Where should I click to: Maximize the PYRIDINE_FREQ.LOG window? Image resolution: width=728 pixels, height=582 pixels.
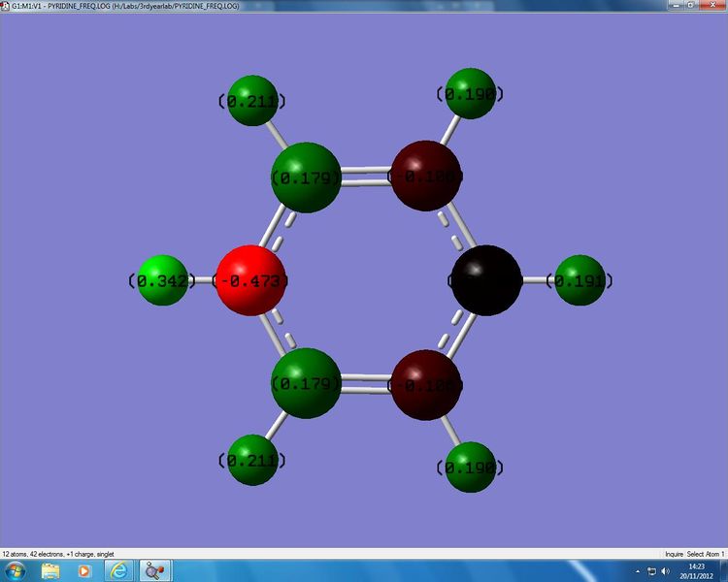691,5
